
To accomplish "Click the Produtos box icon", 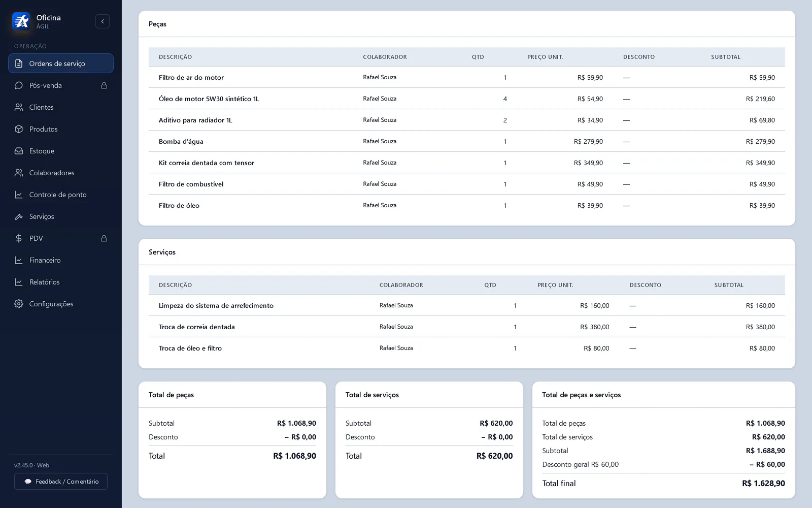I will (x=19, y=129).
